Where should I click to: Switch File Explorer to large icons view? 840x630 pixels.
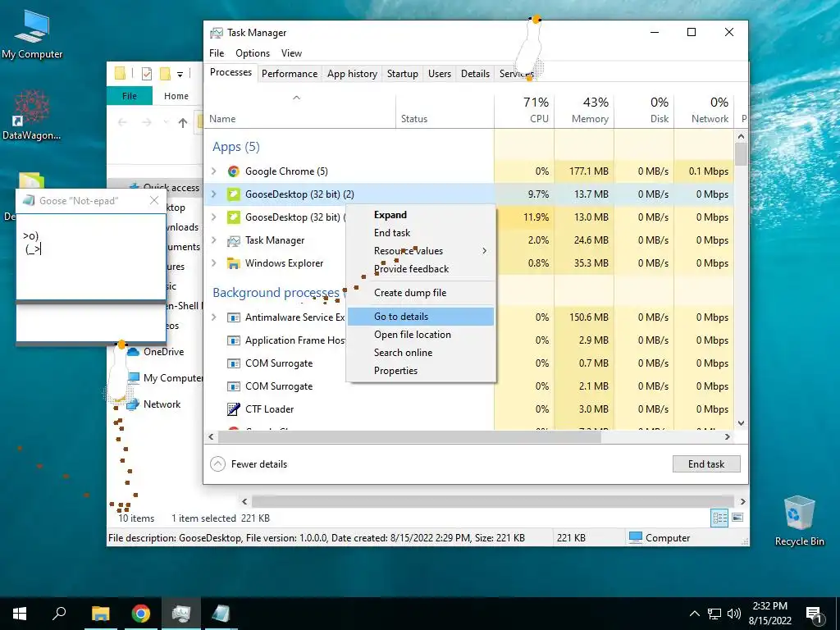point(737,518)
